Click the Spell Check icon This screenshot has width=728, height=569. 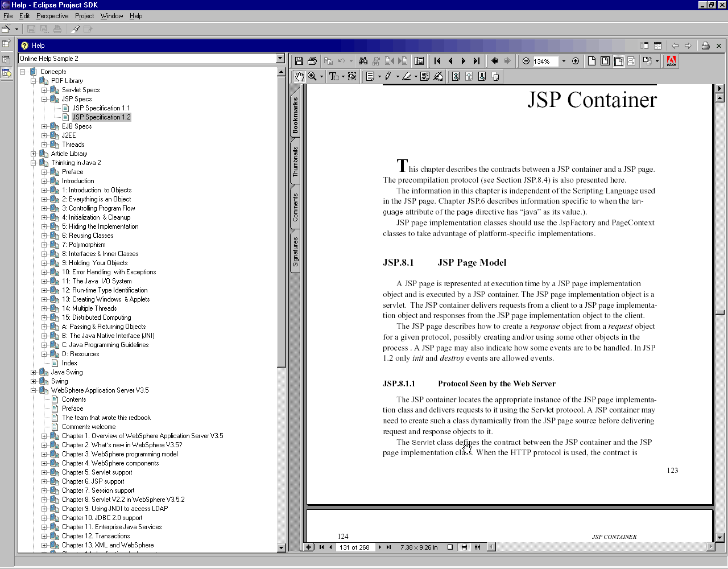(425, 76)
